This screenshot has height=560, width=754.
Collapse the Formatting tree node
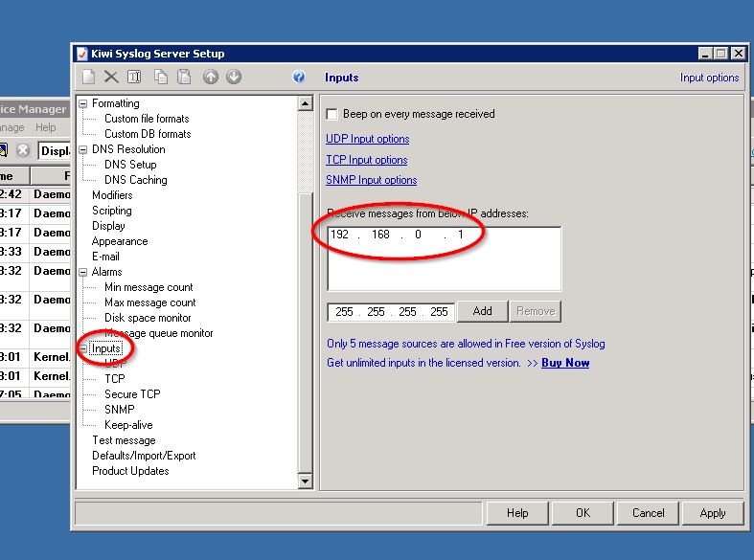coord(83,103)
